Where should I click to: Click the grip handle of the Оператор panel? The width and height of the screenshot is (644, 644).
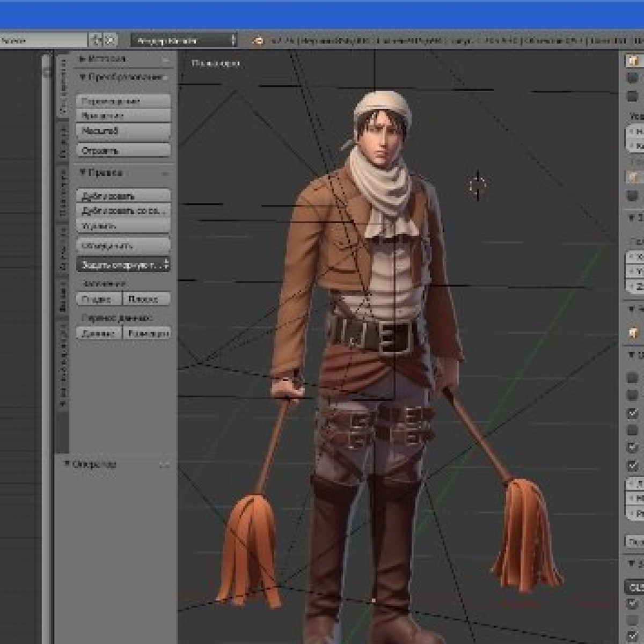click(164, 465)
